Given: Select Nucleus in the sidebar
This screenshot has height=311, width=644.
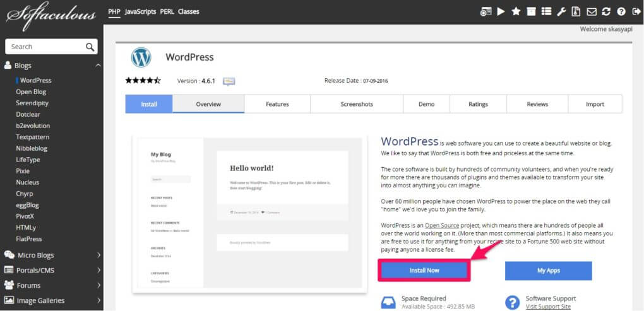Looking at the screenshot, I should pos(28,182).
